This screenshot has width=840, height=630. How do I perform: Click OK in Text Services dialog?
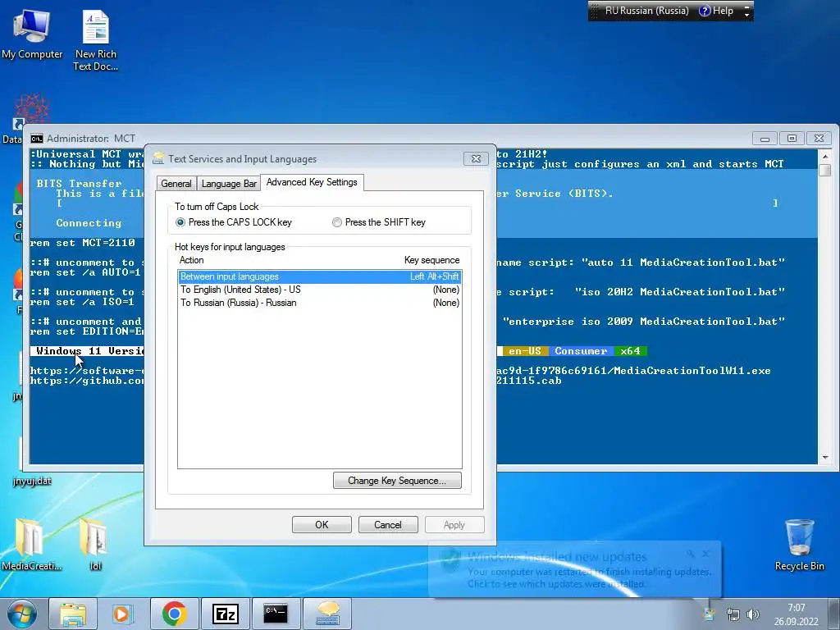pyautogui.click(x=322, y=525)
